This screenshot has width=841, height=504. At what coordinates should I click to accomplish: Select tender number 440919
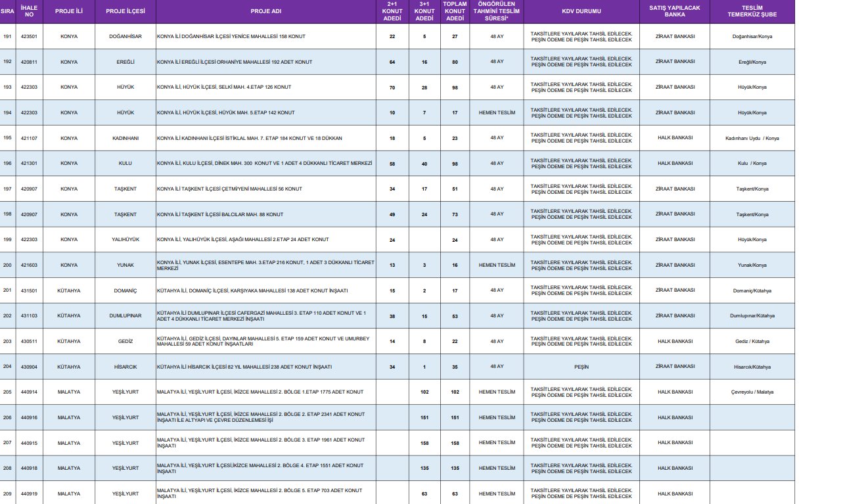pos(29,493)
